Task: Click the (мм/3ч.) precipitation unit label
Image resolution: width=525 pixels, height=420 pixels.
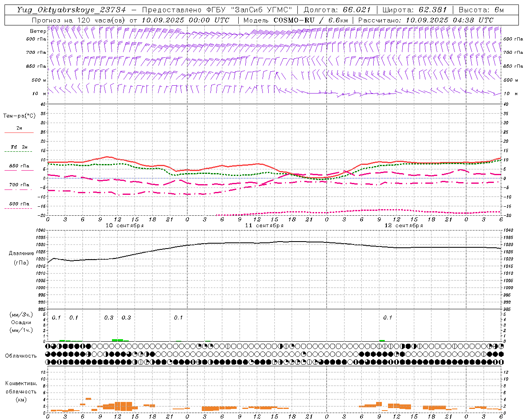Action: [21, 315]
